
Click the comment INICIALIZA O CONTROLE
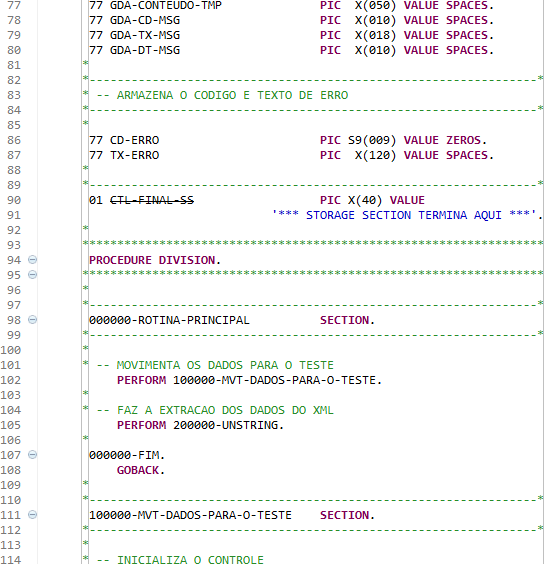point(190,559)
